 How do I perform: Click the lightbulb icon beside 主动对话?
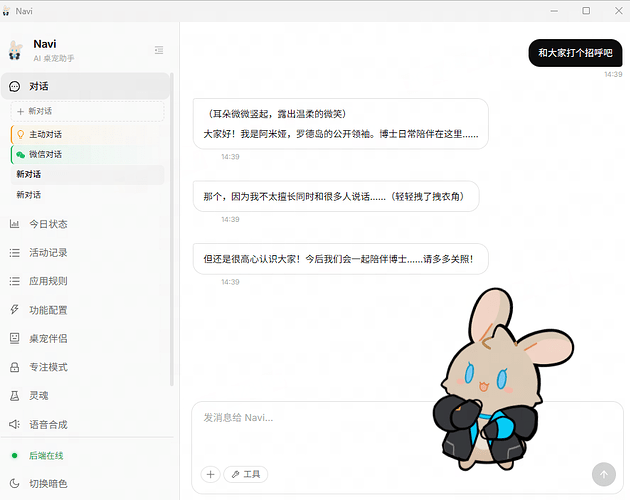pyautogui.click(x=20, y=135)
